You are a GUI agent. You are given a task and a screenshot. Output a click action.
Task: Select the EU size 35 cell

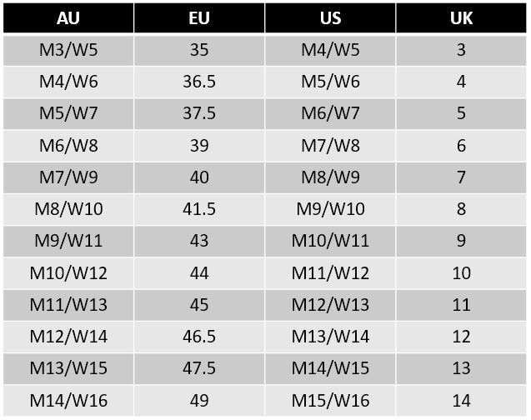pos(199,50)
